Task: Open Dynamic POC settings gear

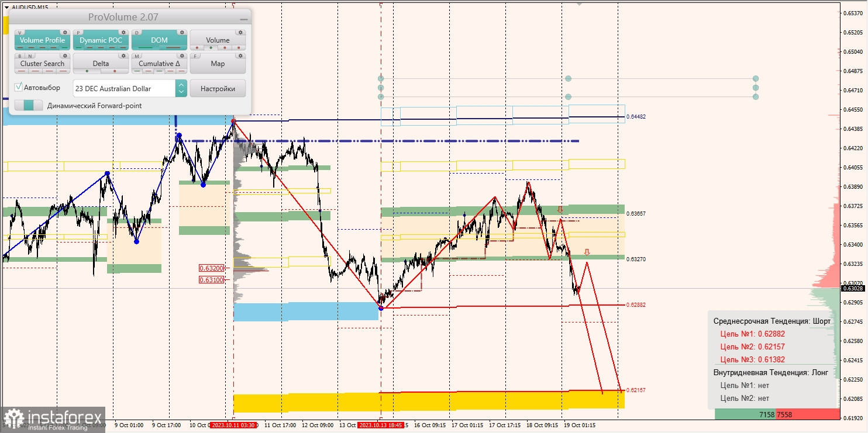Action: coord(123,32)
